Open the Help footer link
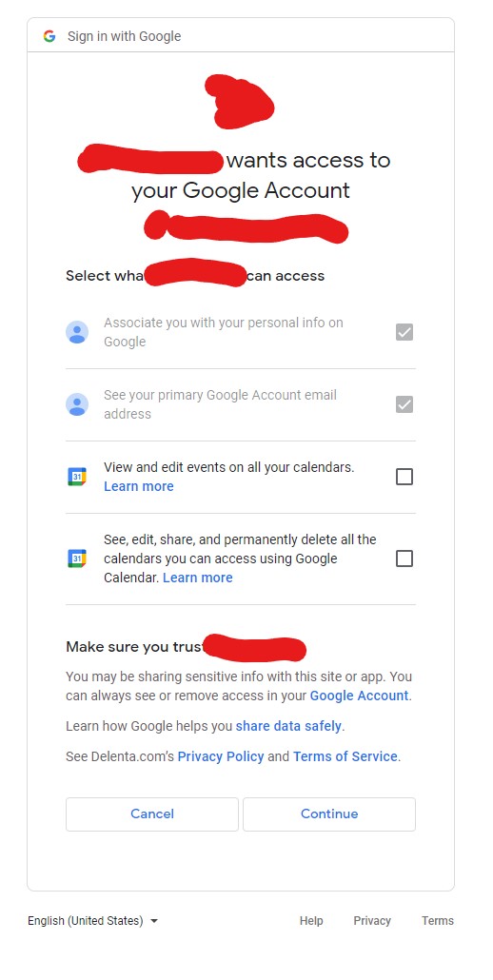The image size is (493, 980). [x=311, y=921]
